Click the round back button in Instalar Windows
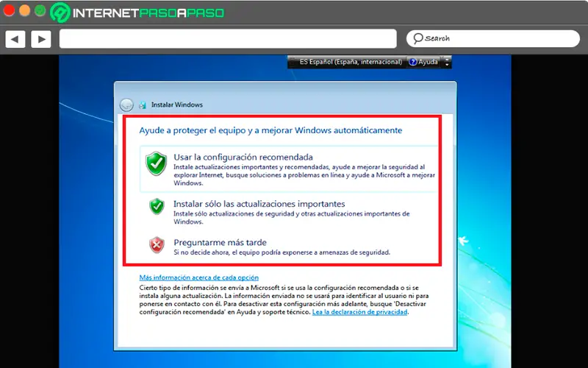Image resolution: width=588 pixels, height=368 pixels. [x=126, y=105]
